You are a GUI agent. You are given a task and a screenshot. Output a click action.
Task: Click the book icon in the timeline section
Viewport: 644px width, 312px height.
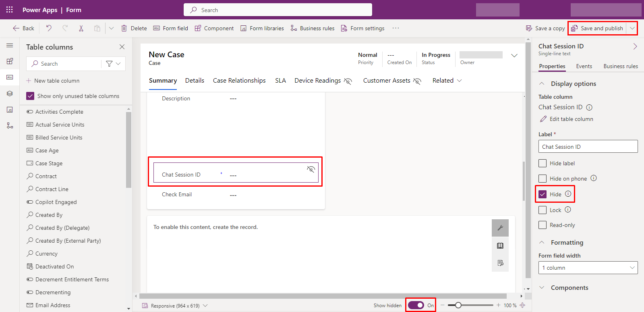500,245
